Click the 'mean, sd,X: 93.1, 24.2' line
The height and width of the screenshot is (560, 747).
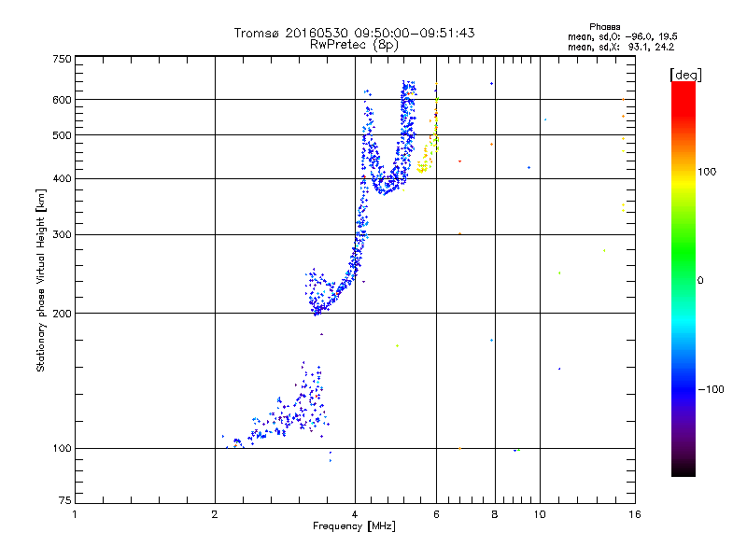(621, 47)
